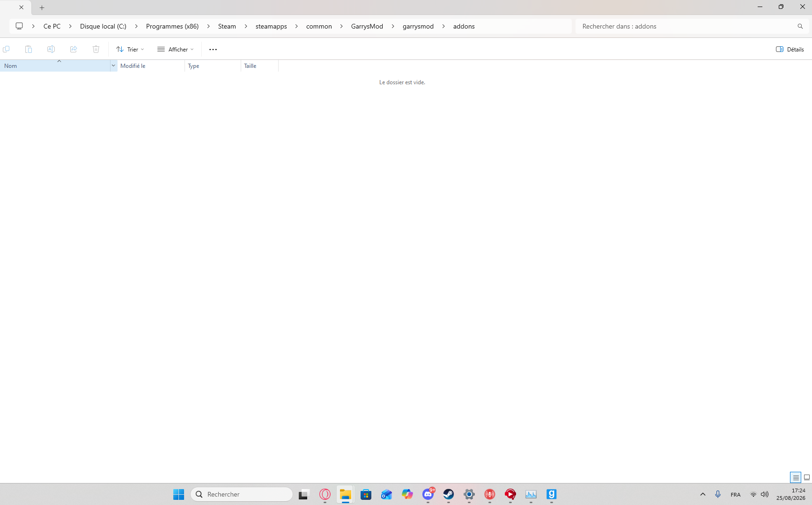
Task: Go to the common breadcrumb folder
Action: point(319,26)
